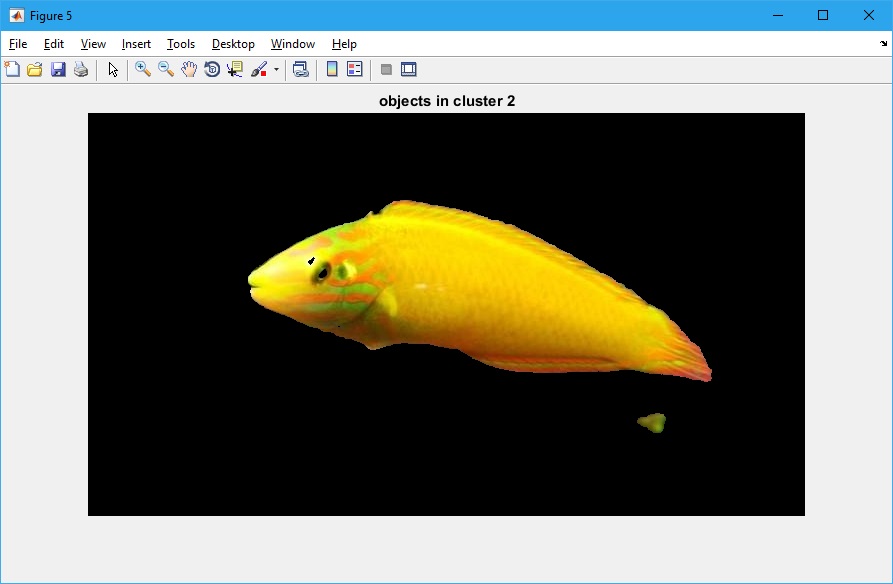Insert a legend using the toolbar icon
This screenshot has width=893, height=584.
pos(354,69)
